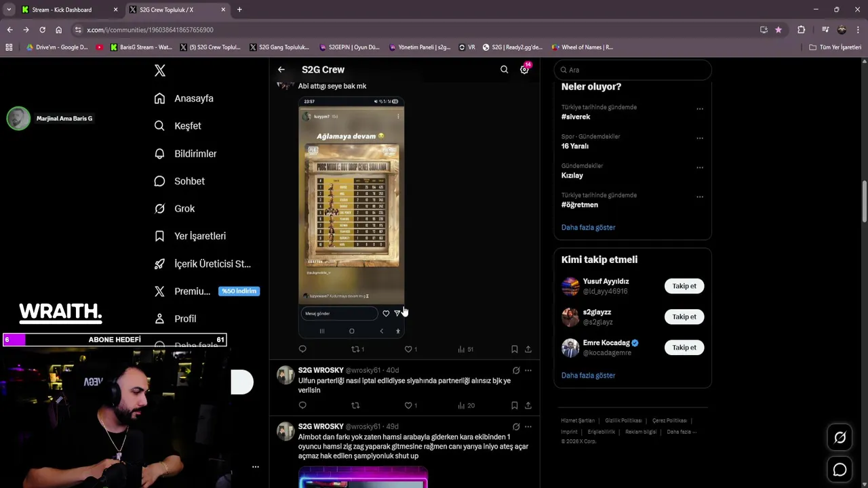Viewport: 868px width, 488px height.
Task: Open floating messages chat button
Action: tap(840, 470)
